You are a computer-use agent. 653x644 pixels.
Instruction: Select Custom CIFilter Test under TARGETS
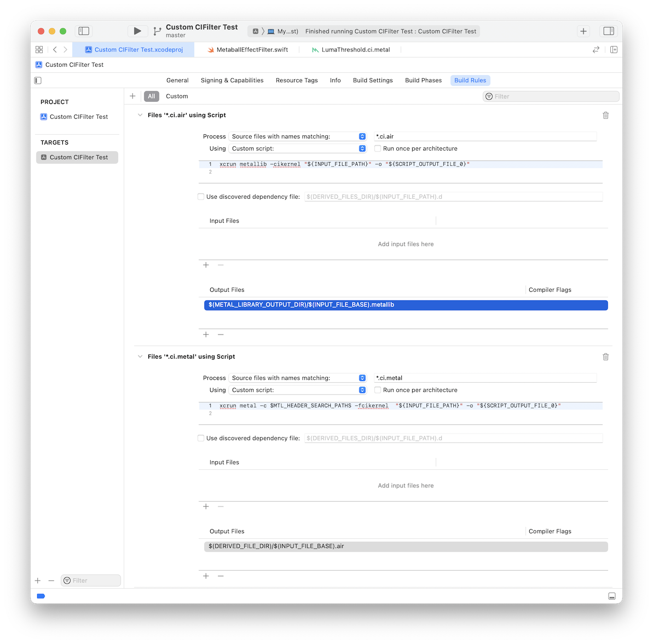pos(78,157)
